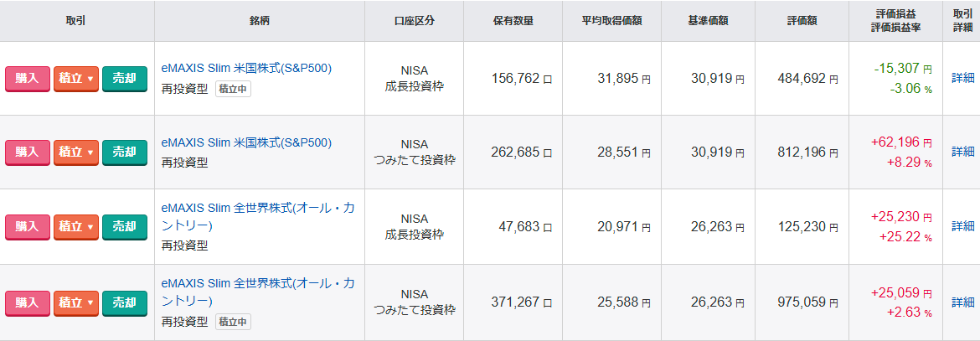The image size is (980, 341).
Task: Click 売却 for オール・カントリー 成長投資枠 row
Action: (124, 226)
